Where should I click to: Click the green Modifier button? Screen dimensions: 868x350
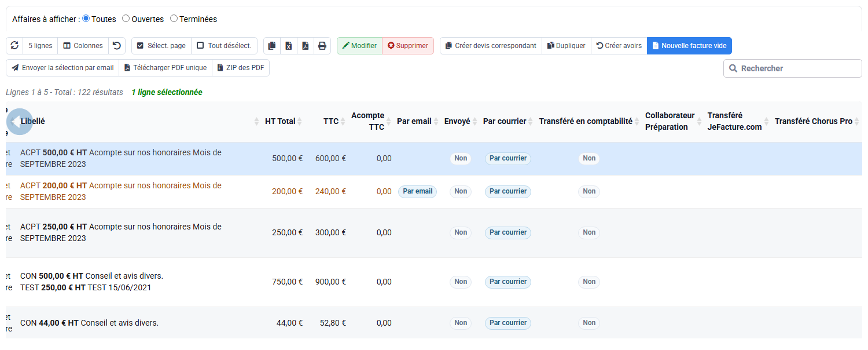click(359, 46)
